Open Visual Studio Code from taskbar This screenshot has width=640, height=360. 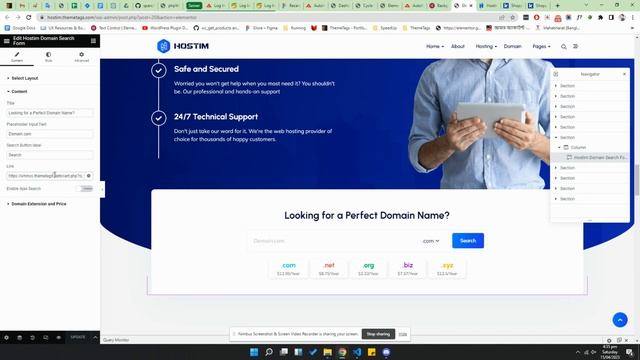click(x=357, y=352)
